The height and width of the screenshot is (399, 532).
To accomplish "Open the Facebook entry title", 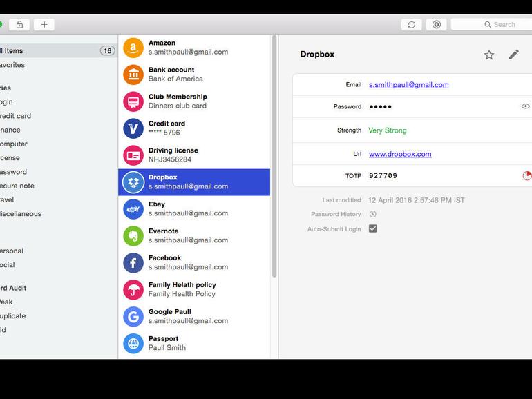I will (x=165, y=258).
